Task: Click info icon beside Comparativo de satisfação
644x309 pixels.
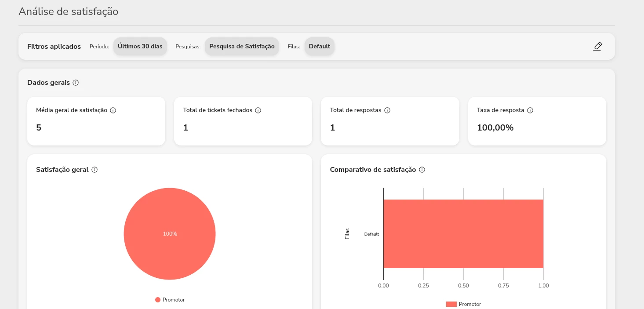Action: 422,170
